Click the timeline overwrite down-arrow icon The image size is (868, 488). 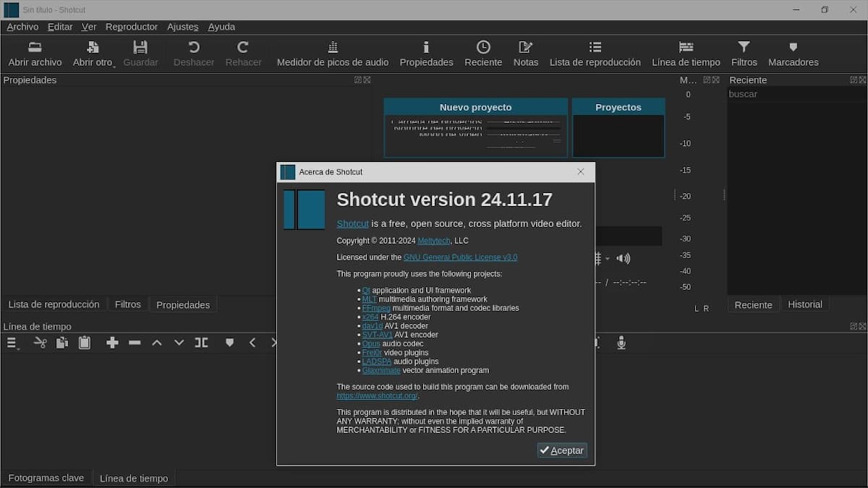point(179,343)
